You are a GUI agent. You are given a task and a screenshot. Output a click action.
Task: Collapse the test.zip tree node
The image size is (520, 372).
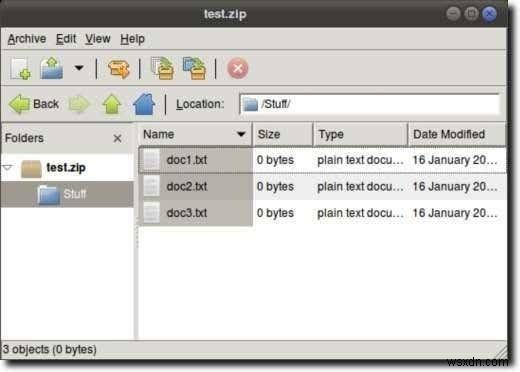coord(7,167)
